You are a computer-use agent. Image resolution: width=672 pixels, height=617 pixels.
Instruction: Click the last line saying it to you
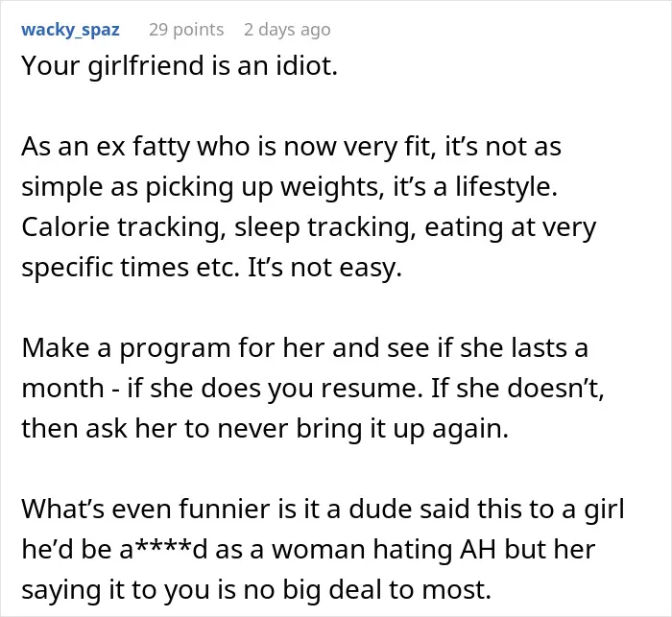coord(256,589)
